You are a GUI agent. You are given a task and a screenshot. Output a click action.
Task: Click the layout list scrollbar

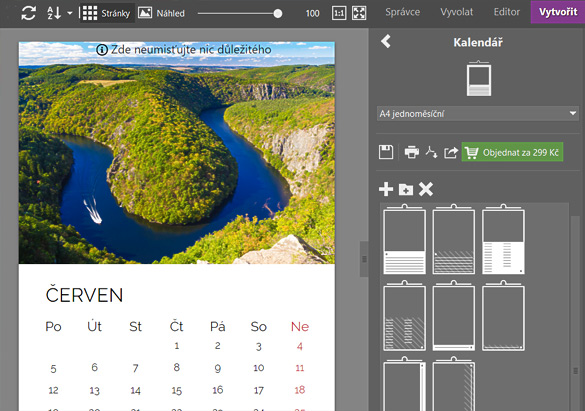click(575, 313)
